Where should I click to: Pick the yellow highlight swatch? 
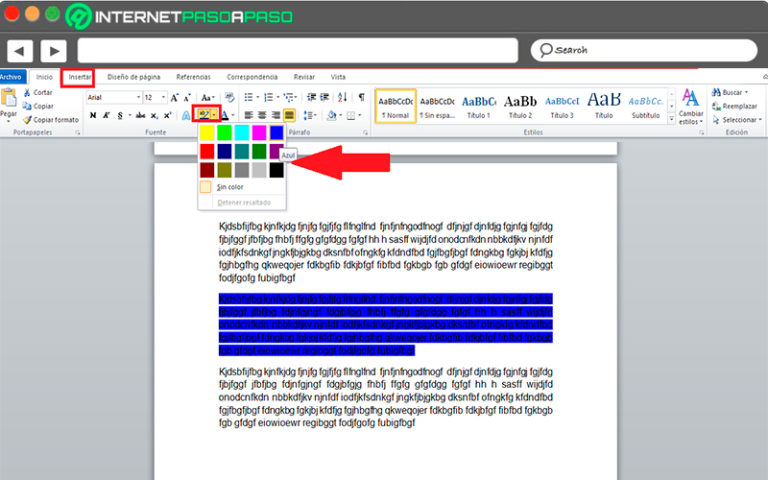point(207,132)
